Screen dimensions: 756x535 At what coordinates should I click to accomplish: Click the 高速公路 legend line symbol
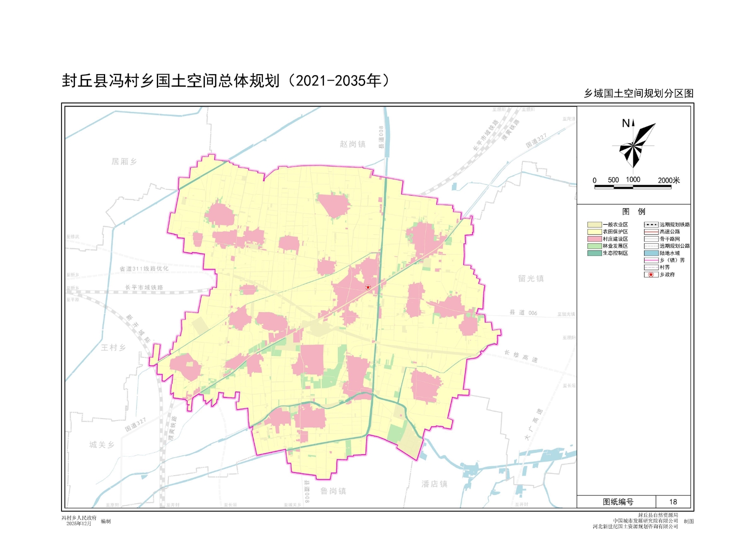(x=651, y=232)
